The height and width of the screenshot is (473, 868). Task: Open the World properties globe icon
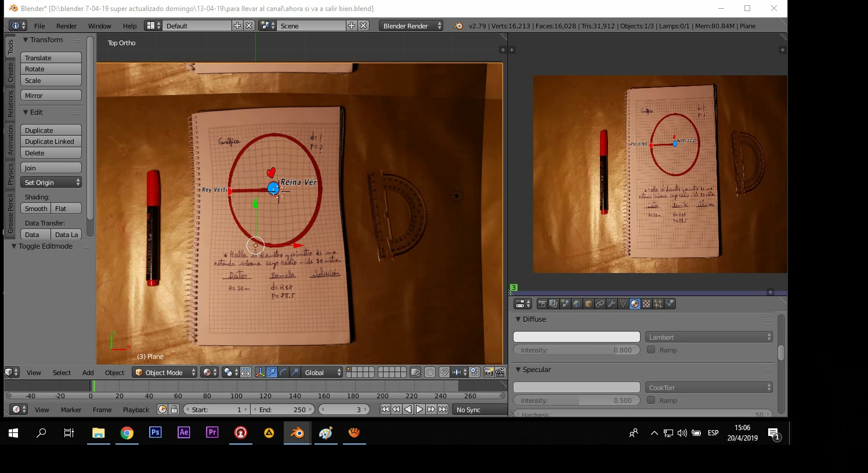(x=577, y=304)
